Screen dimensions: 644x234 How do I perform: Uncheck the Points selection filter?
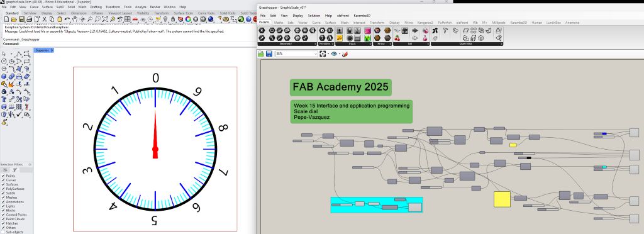3,175
